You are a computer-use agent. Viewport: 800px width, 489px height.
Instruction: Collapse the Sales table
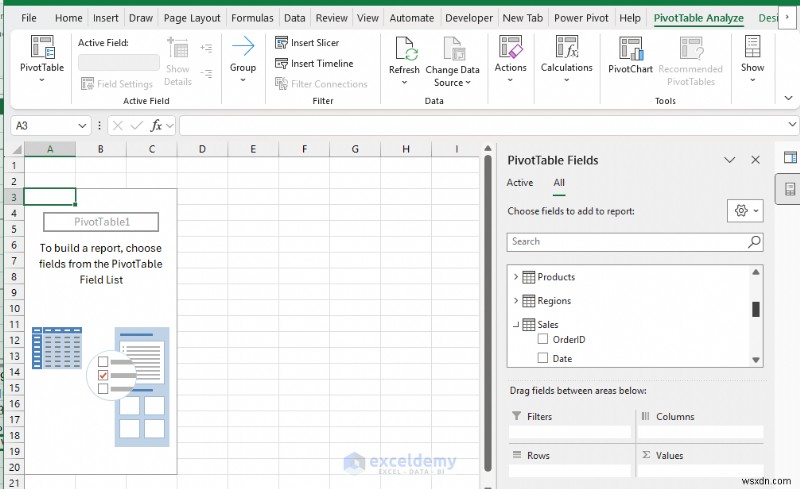point(516,324)
